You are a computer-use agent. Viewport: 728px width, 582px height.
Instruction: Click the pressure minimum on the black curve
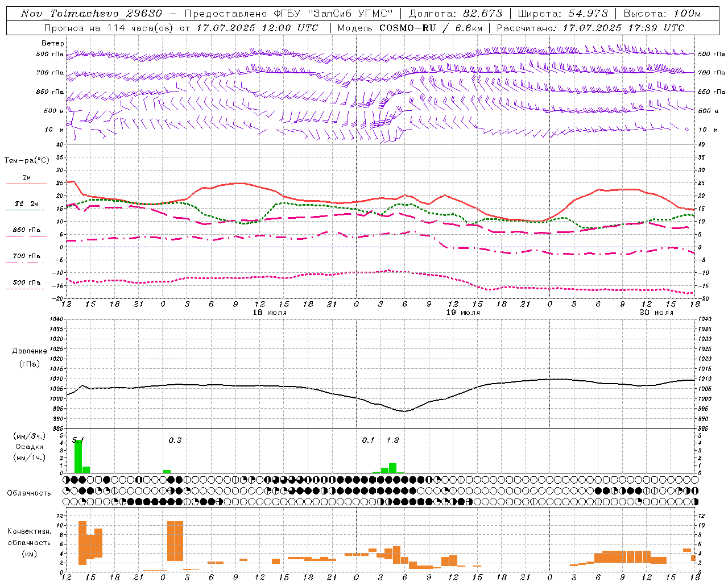404,411
